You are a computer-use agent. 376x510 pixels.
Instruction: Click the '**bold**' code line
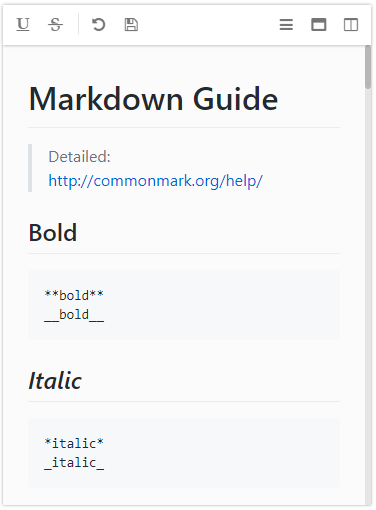click(x=74, y=295)
